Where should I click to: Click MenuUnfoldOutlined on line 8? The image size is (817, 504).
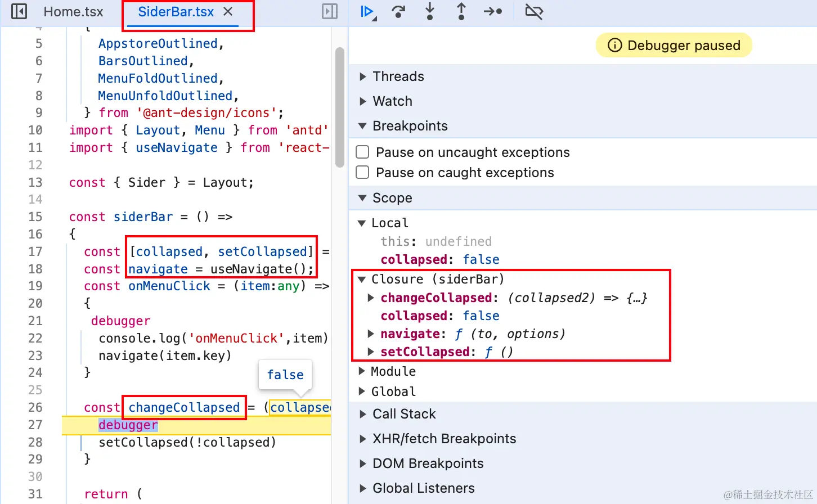(x=165, y=96)
